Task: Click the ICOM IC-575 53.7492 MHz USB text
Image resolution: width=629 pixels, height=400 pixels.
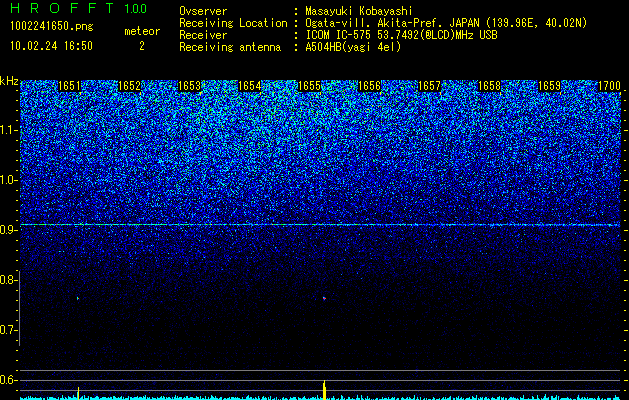Action: pos(401,35)
